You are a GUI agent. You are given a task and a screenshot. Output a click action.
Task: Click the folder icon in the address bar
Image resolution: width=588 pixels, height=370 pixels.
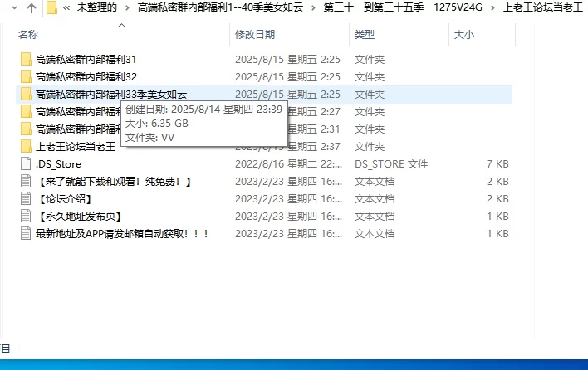click(52, 9)
